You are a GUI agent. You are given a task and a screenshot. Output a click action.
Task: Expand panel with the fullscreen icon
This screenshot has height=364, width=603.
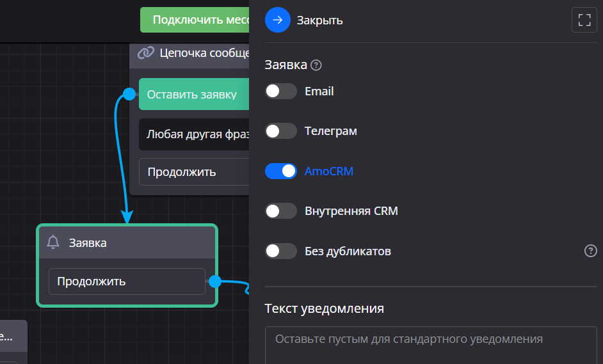pos(584,20)
